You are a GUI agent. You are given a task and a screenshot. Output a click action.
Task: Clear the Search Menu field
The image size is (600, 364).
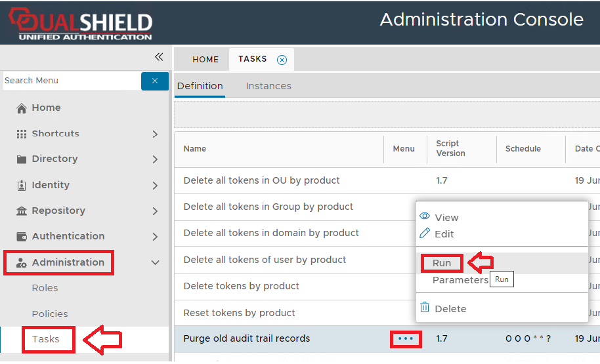point(155,81)
